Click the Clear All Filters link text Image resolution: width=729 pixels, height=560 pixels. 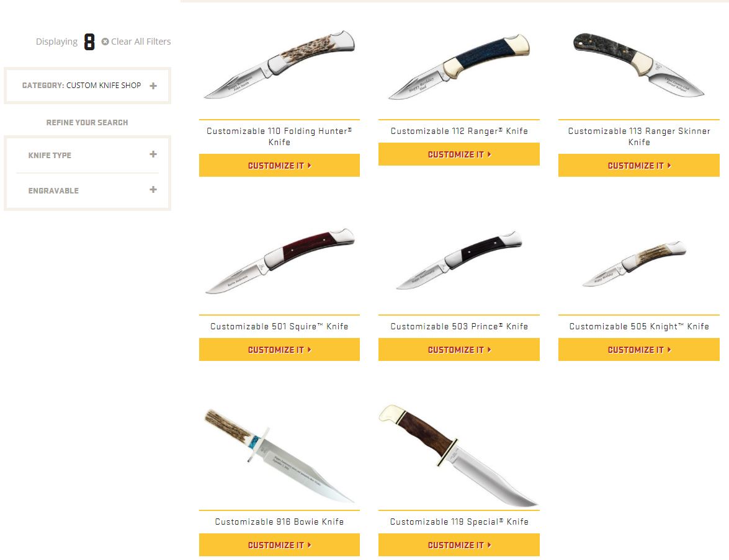pyautogui.click(x=141, y=42)
